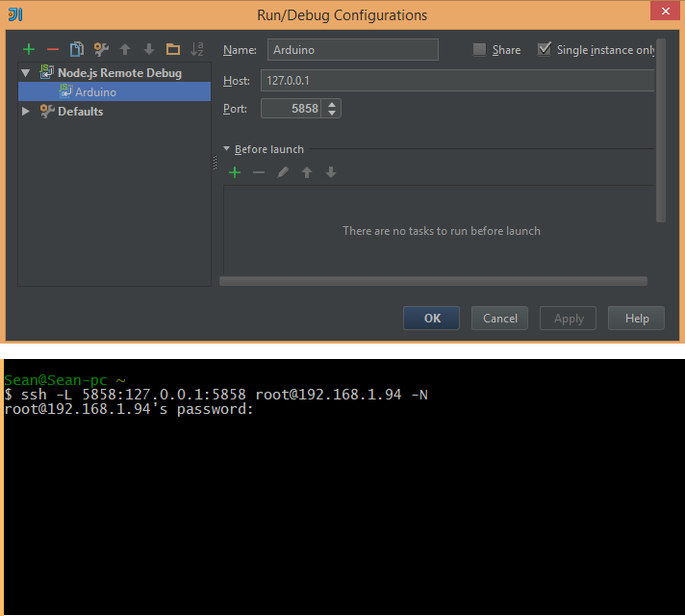Viewport: 685px width, 616px height.
Task: Click the password prompt in terminal
Action: tap(129, 409)
